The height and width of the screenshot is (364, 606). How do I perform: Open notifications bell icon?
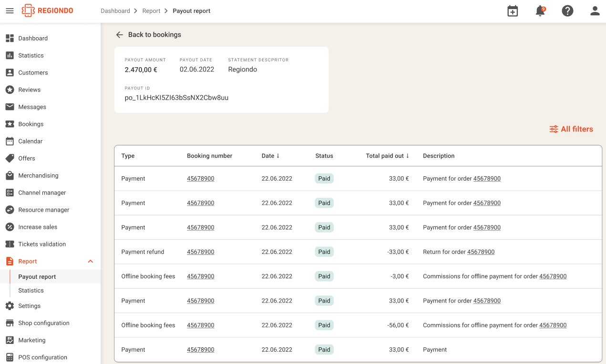540,11
